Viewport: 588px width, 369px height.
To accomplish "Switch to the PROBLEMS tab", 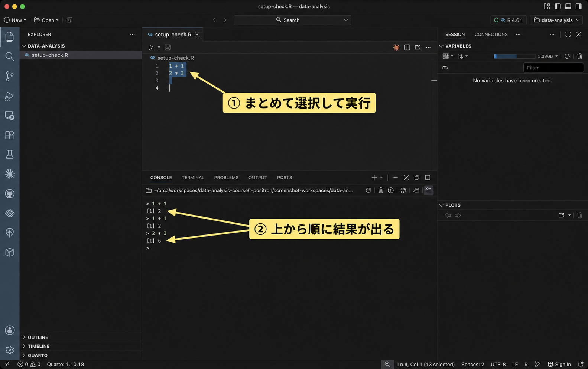I will point(226,178).
